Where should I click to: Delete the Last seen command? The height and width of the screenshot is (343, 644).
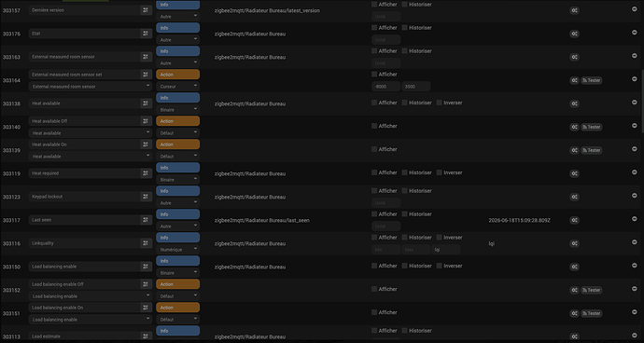635,219
